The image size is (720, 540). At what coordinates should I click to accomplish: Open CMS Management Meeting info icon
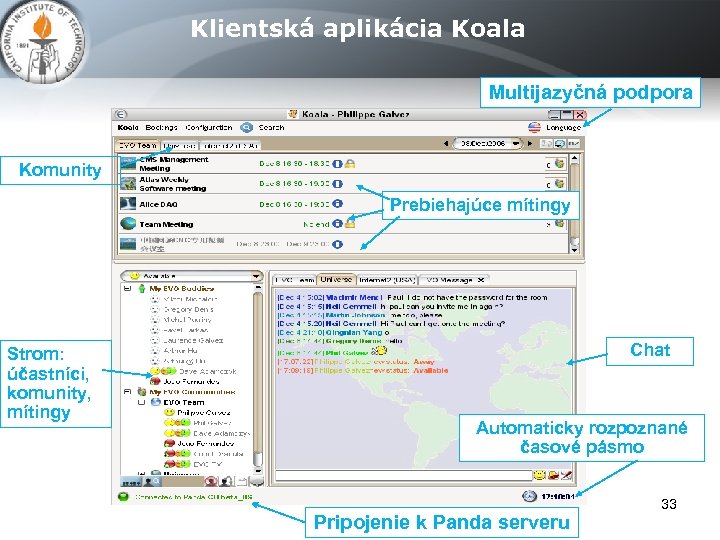338,164
